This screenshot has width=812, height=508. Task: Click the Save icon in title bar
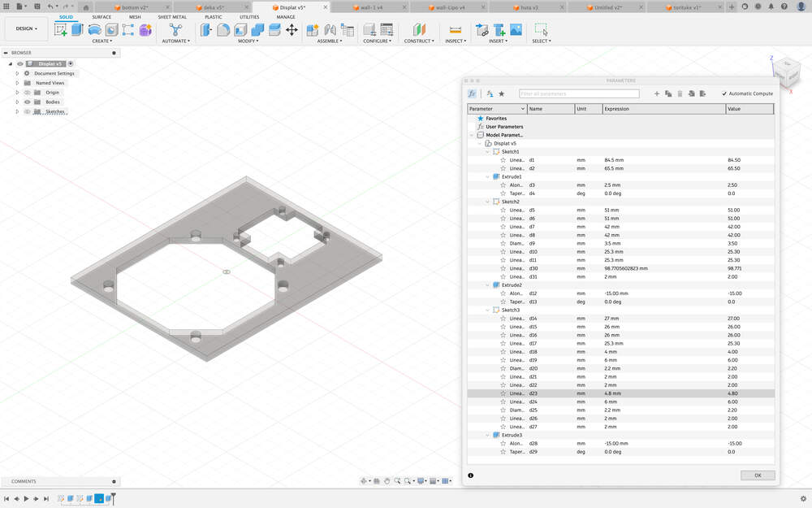[37, 7]
